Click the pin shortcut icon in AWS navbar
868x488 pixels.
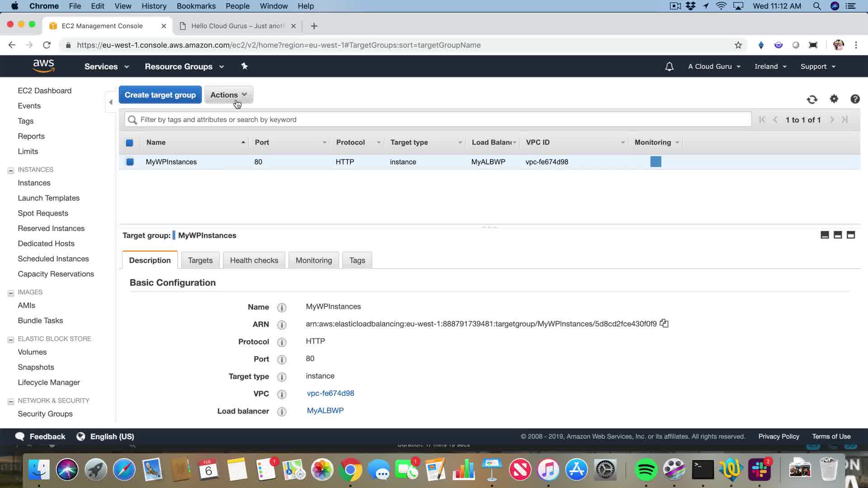[x=245, y=66]
